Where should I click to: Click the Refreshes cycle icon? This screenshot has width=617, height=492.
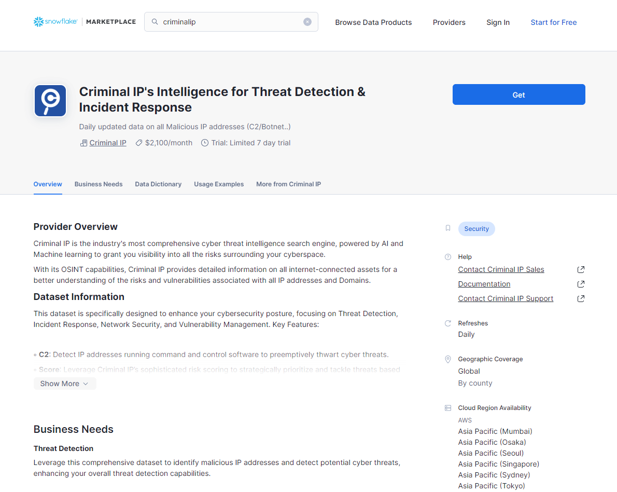click(x=448, y=324)
